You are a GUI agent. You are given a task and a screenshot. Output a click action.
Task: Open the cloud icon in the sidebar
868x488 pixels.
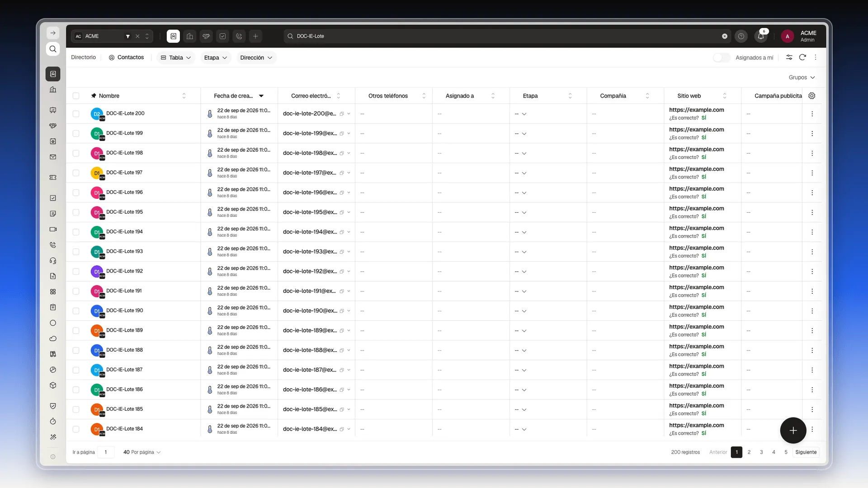[x=53, y=338]
